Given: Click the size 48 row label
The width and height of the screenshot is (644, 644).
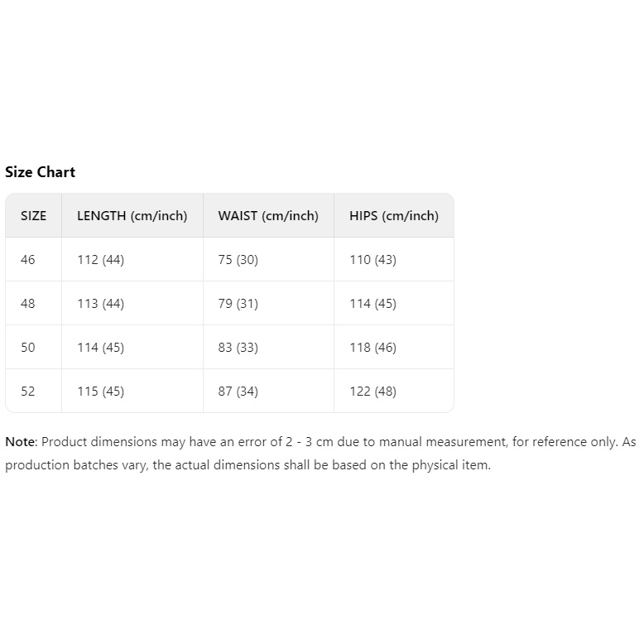Looking at the screenshot, I should pyautogui.click(x=28, y=304).
